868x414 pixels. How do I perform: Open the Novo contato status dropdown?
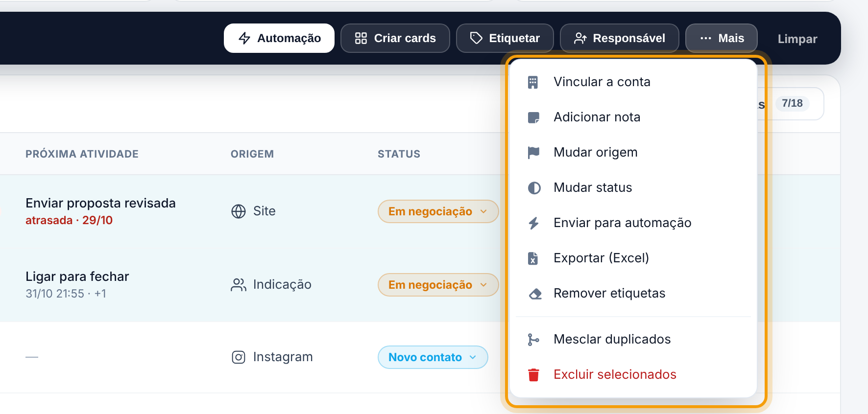(x=433, y=357)
